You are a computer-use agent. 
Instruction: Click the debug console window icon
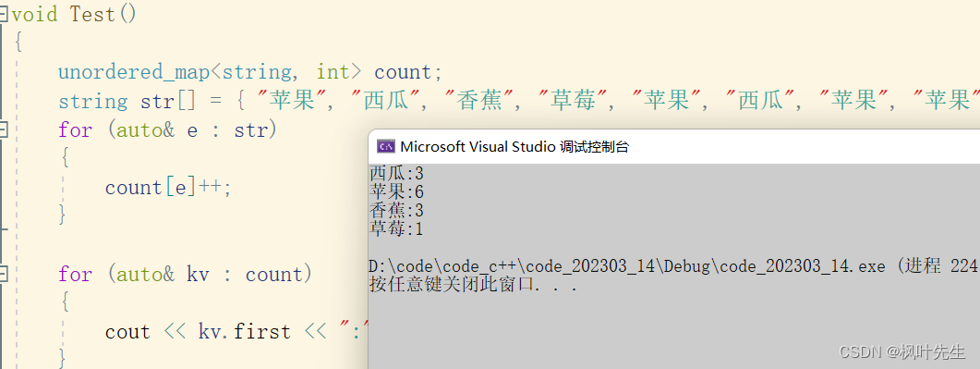pyautogui.click(x=386, y=146)
